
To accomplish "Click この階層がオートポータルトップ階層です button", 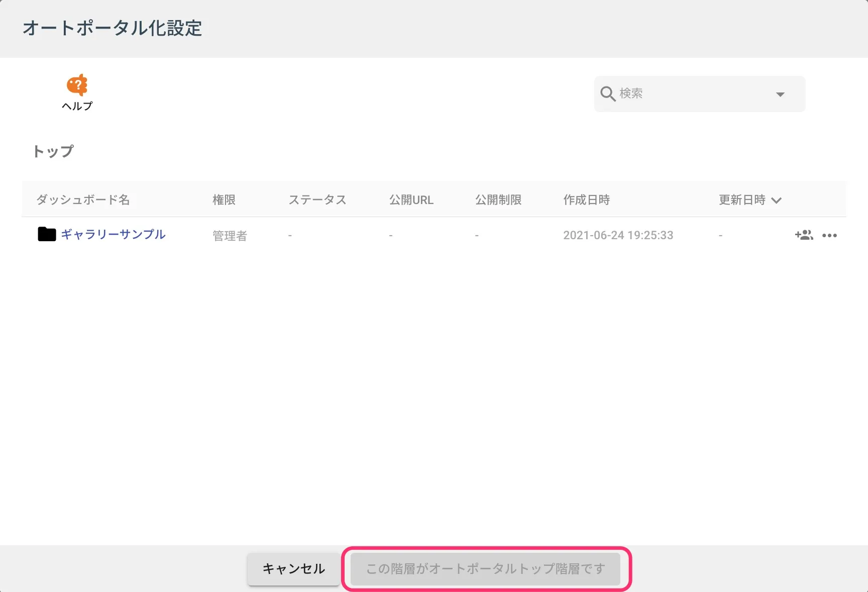I will point(485,569).
